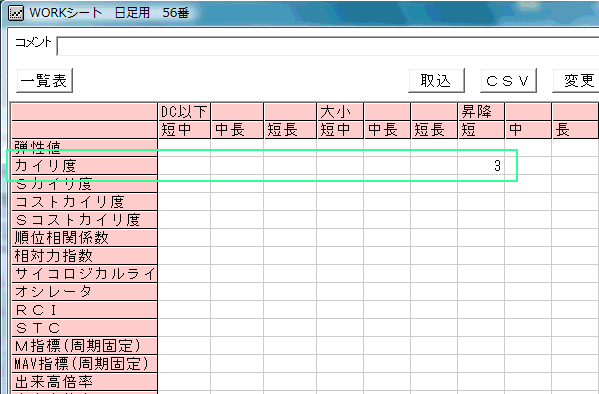Select the M指標(周期固定) row header
599x394 pixels.
click(84, 345)
